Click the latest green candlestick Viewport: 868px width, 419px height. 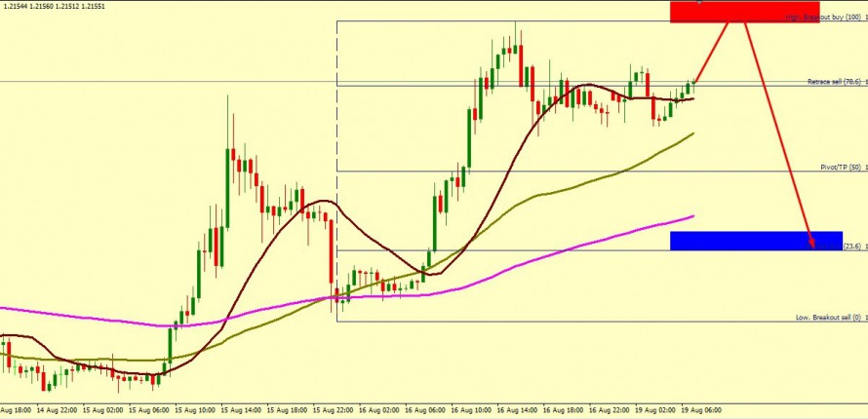pos(694,86)
